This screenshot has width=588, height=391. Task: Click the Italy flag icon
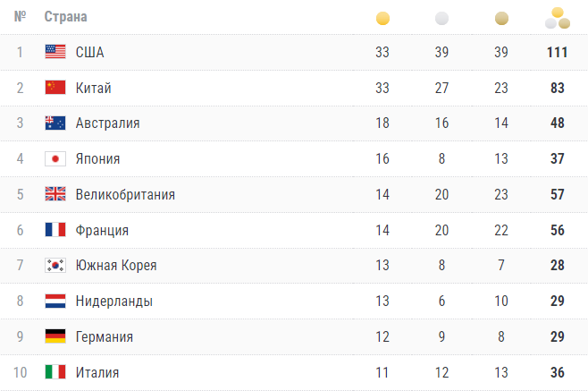coord(55,372)
